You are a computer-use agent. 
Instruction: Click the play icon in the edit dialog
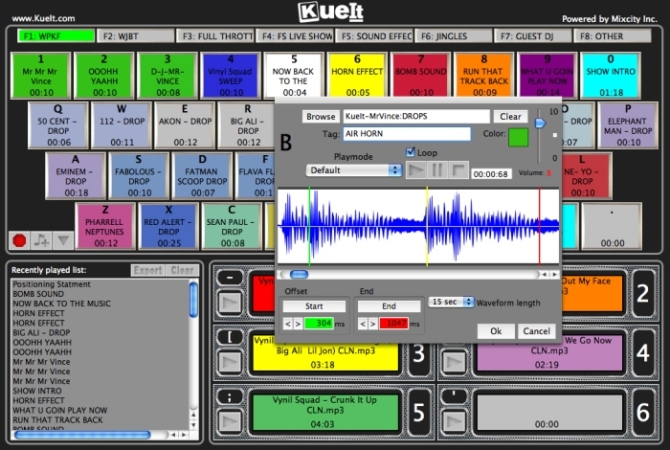[x=415, y=170]
